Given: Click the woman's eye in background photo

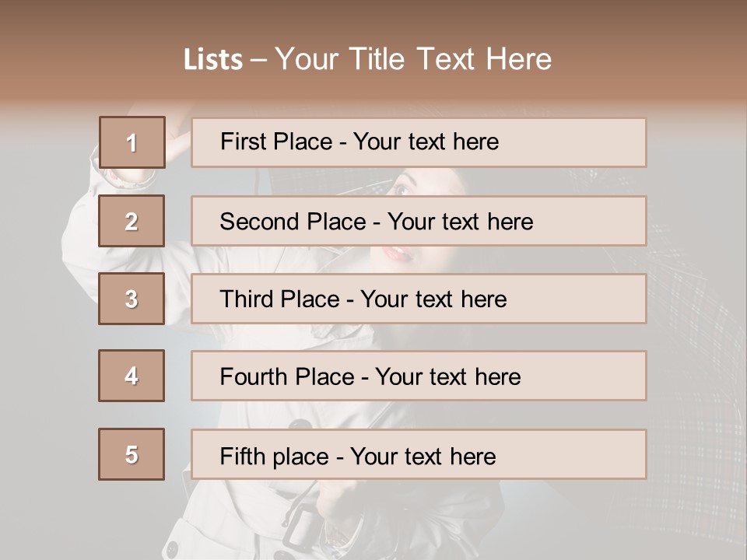Looking at the screenshot, I should tap(403, 189).
